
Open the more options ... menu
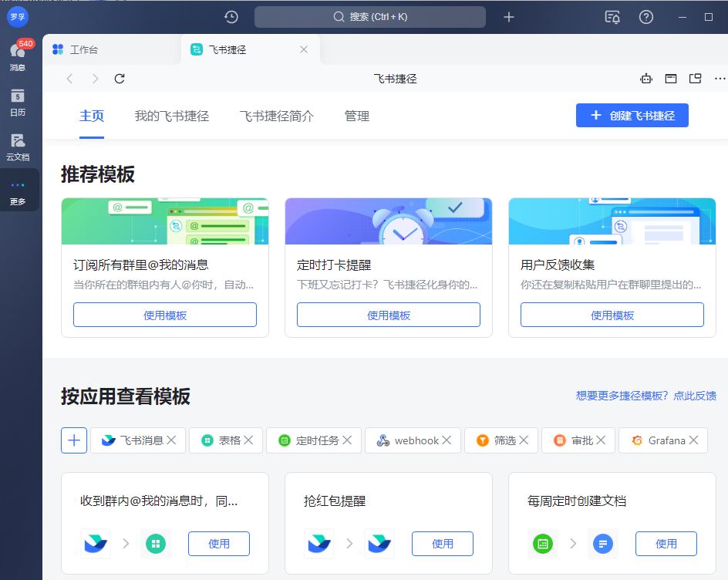click(x=720, y=78)
